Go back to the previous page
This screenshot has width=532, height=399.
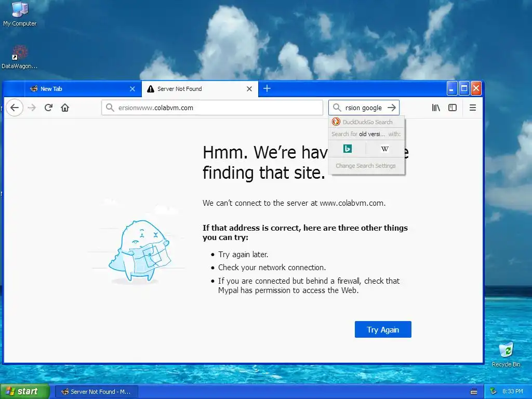(x=14, y=108)
